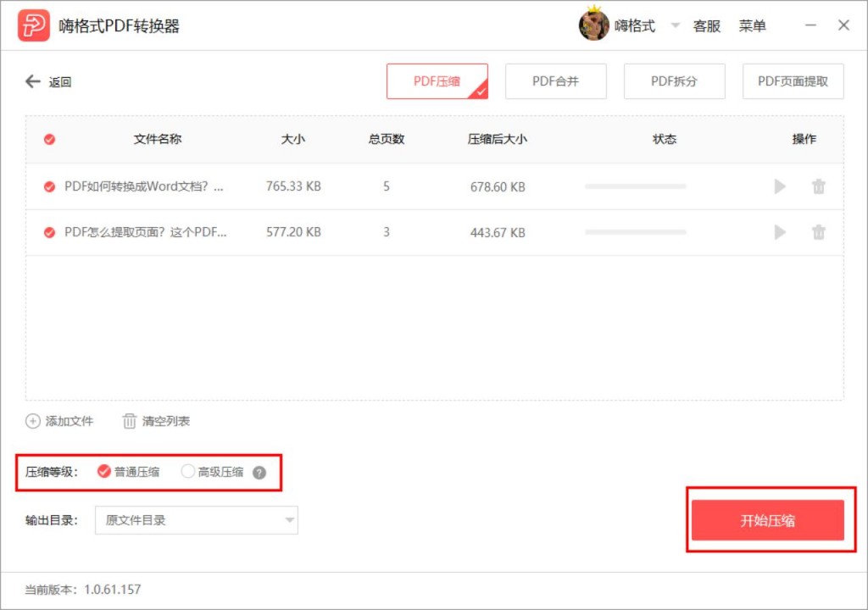The height and width of the screenshot is (610, 868).
Task: Click the 443.67 KB compressed size cell
Action: pos(498,233)
